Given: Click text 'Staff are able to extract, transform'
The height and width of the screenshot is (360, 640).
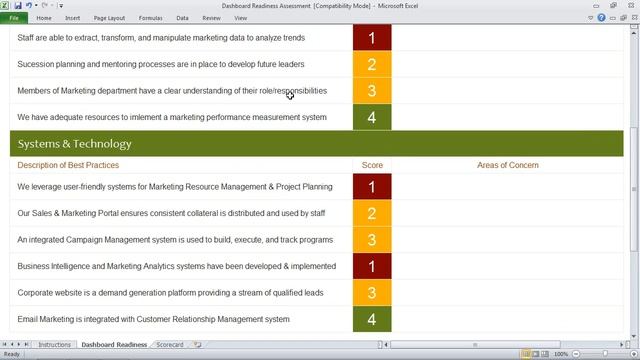Looking at the screenshot, I should (x=77, y=38).
